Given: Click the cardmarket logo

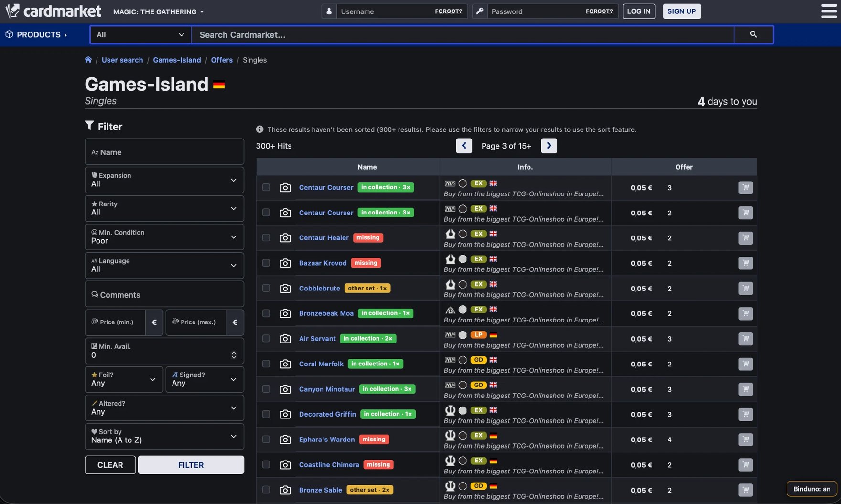Looking at the screenshot, I should [54, 11].
